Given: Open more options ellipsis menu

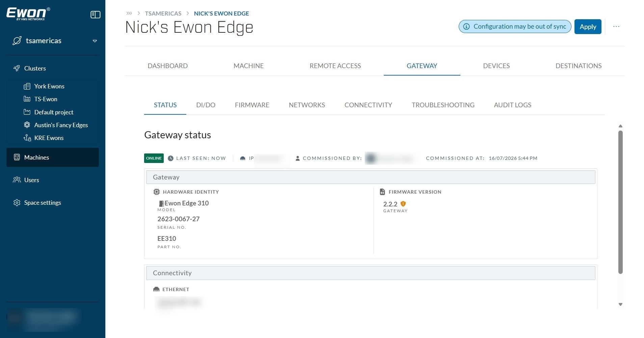Looking at the screenshot, I should coord(616,27).
